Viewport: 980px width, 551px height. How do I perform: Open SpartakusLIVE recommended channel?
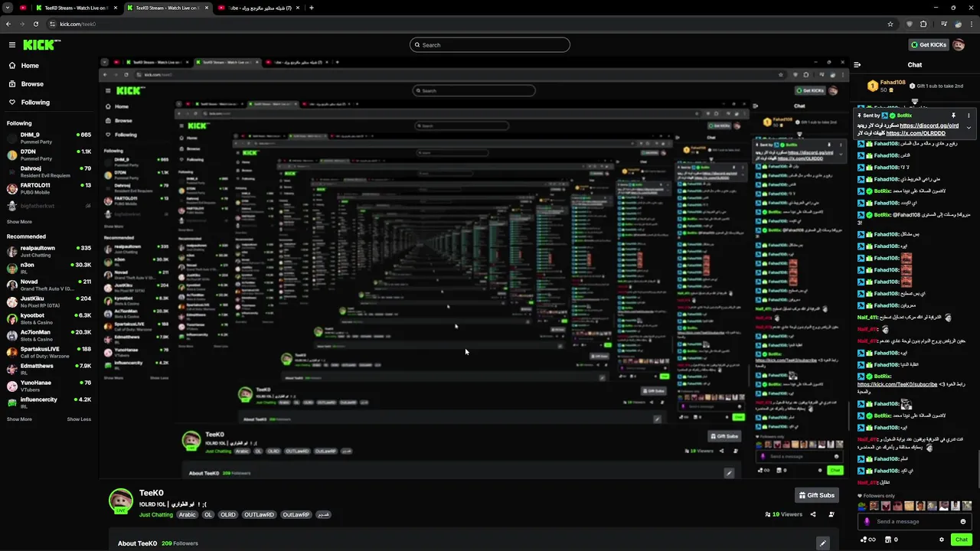[x=49, y=352]
